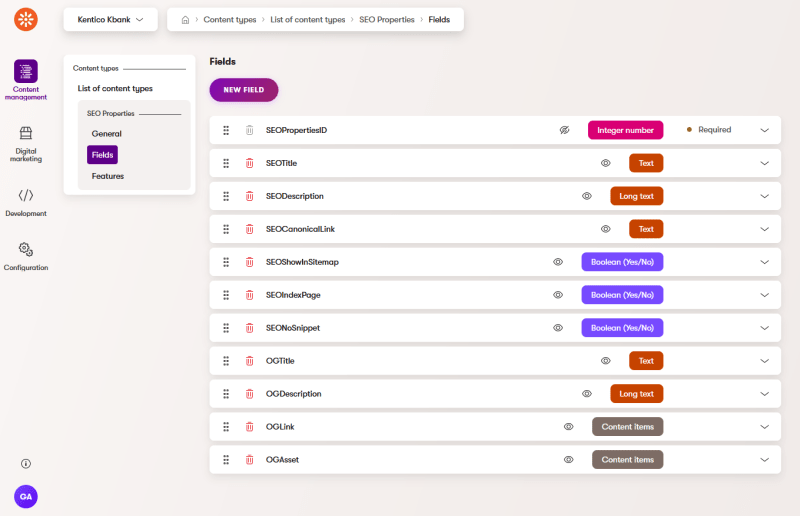Image resolution: width=800 pixels, height=516 pixels.
Task: Toggle visibility eye of SEOCanonicalLink
Action: (x=606, y=229)
